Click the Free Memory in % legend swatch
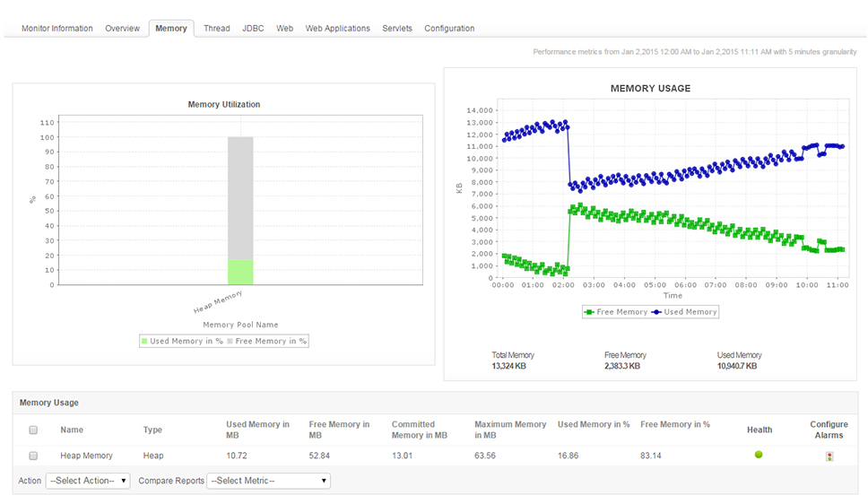Screen dimensions: 868x504 [230, 341]
